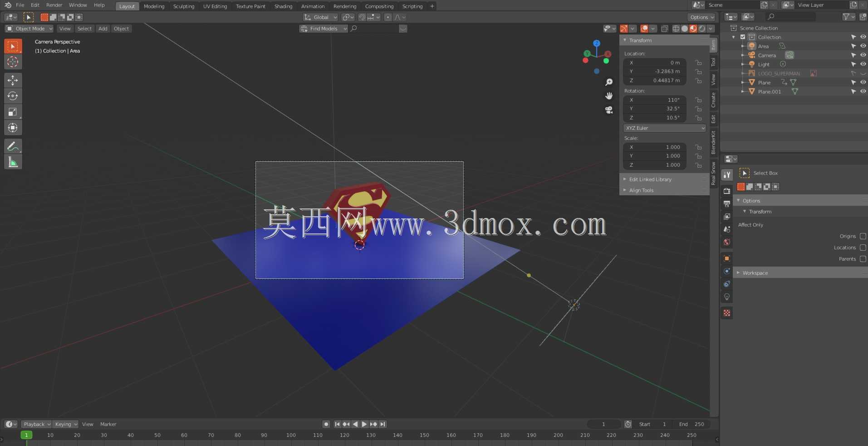
Task: Open the XYZ Euler rotation mode dropdown
Action: pyautogui.click(x=665, y=128)
